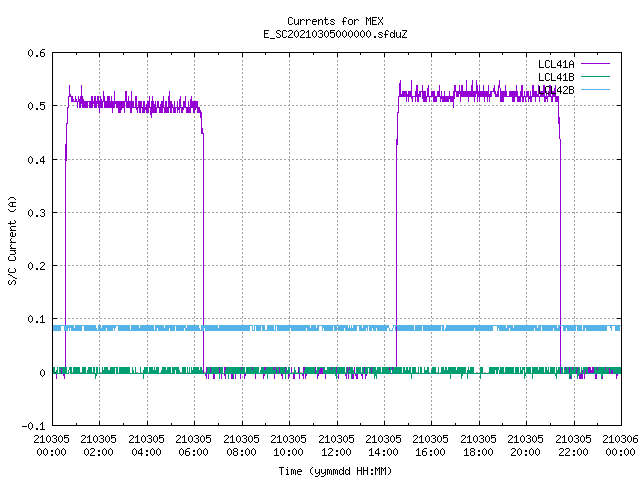Click the 210305 16:00 x-axis tick label
This screenshot has height=480, width=640.
click(430, 446)
